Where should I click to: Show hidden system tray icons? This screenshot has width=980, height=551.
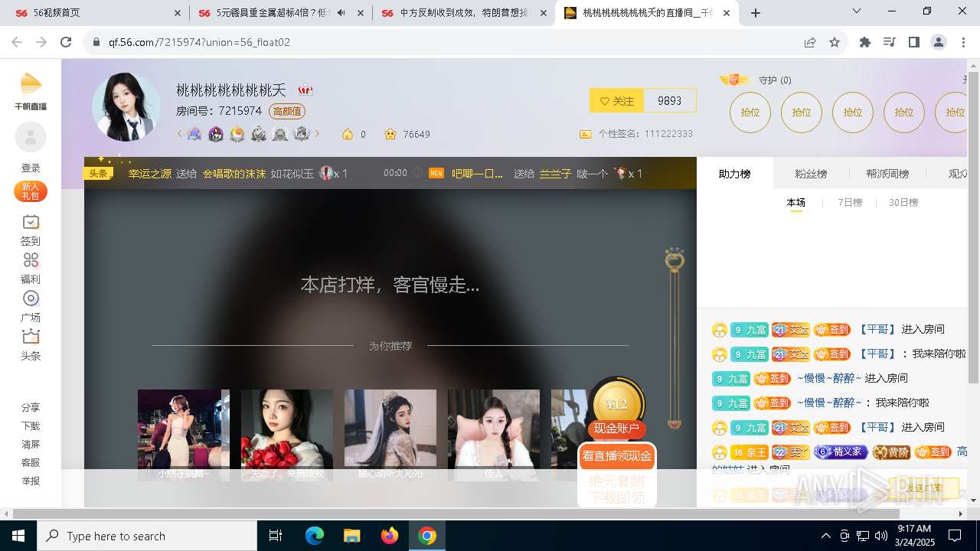[825, 536]
